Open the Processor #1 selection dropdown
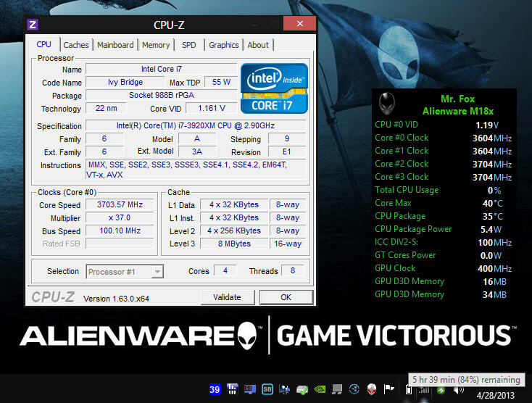Image resolution: width=532 pixels, height=403 pixels. 125,272
